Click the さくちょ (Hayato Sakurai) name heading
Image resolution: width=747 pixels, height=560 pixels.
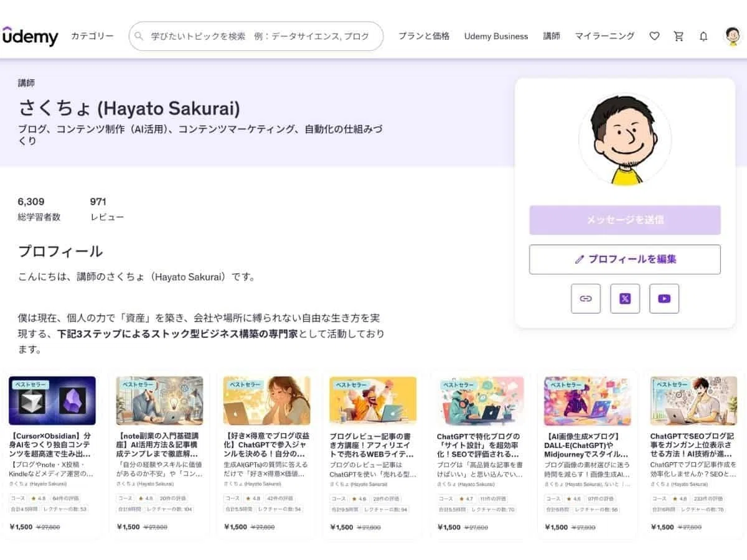tap(129, 108)
